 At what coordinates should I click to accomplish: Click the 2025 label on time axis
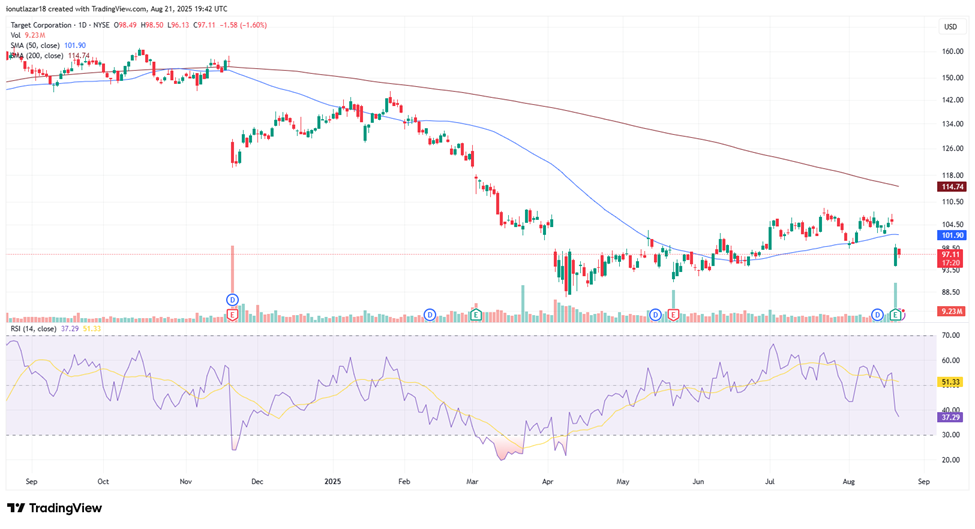tap(334, 480)
